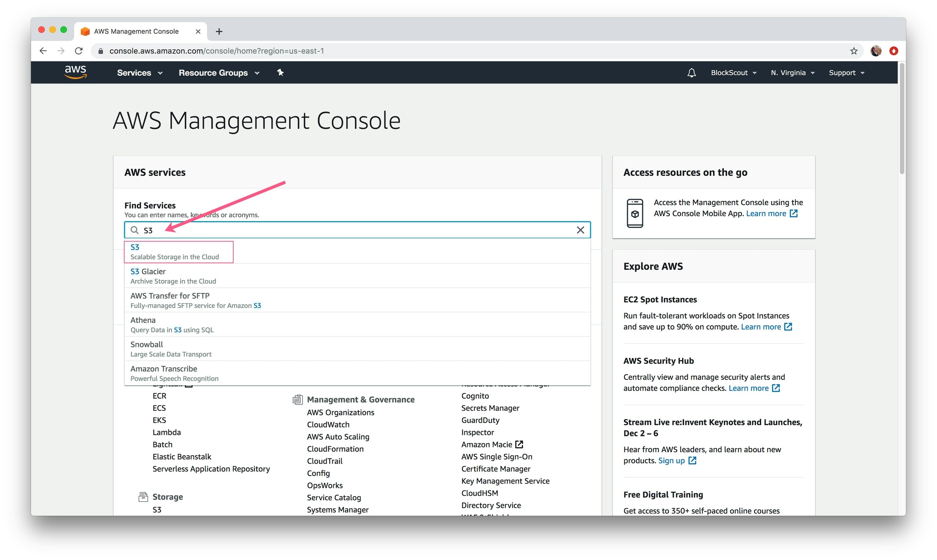Open the BlockScout account menu

pyautogui.click(x=733, y=73)
